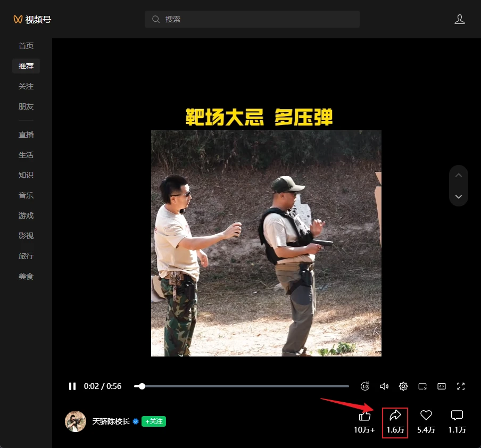
Task: Mute the video volume
Action: pos(384,386)
